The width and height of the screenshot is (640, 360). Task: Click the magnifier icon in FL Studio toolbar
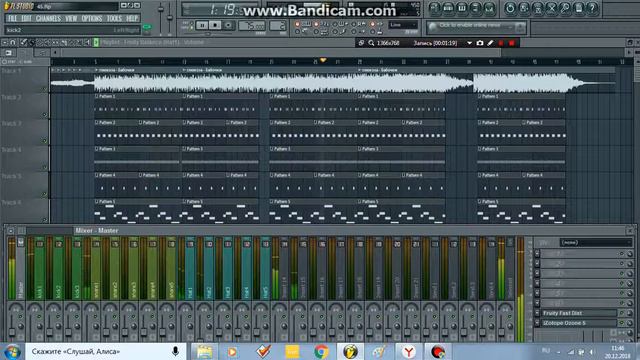tap(565, 8)
